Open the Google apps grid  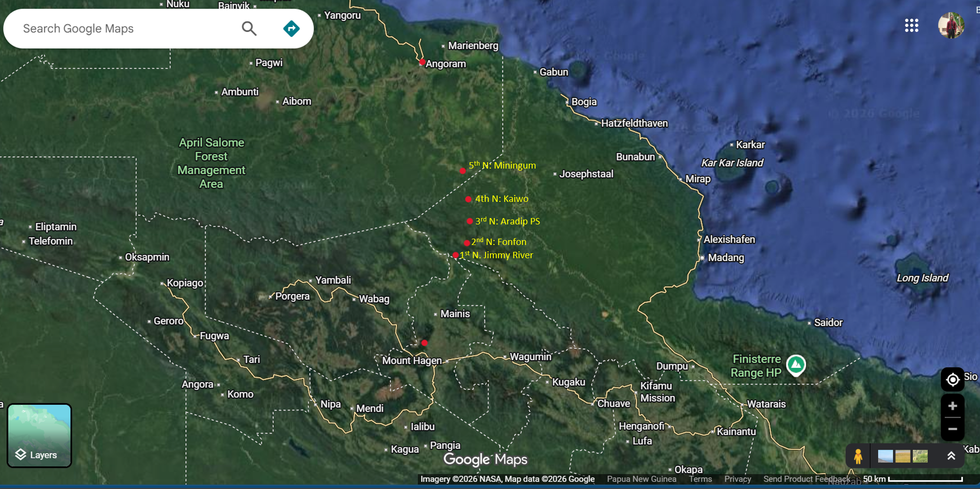tap(911, 25)
